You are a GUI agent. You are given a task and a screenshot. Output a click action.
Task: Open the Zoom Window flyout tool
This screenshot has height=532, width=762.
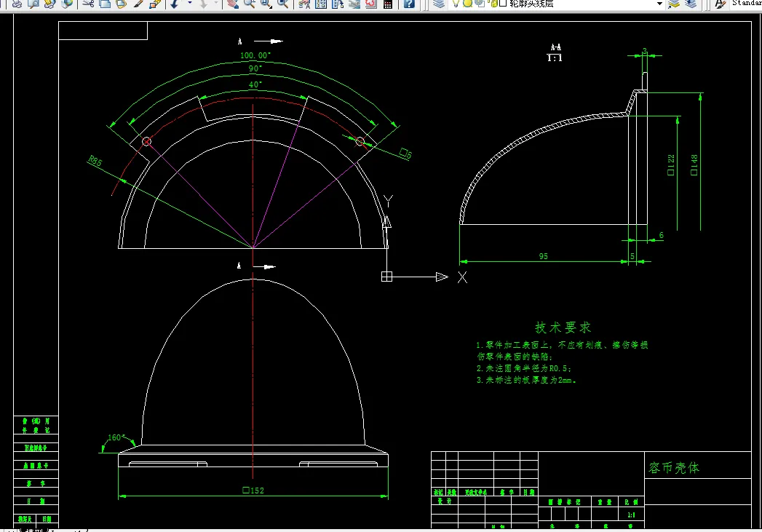coord(266,4)
